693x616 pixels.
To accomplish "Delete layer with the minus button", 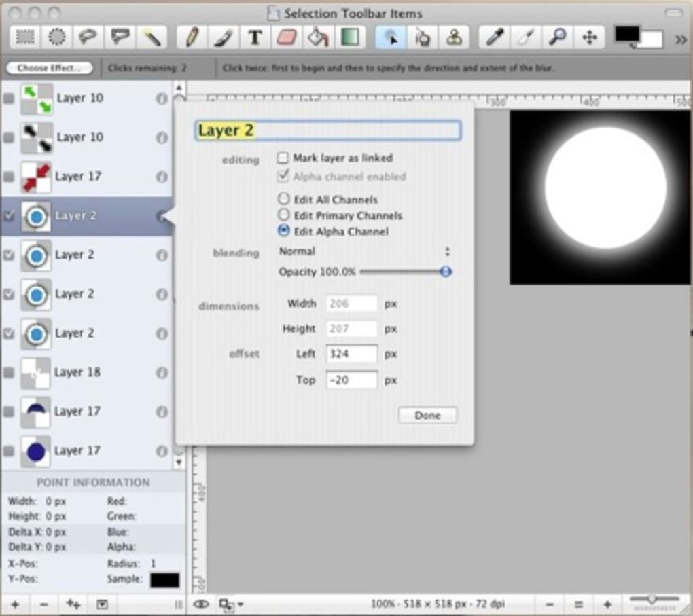I will [x=43, y=604].
